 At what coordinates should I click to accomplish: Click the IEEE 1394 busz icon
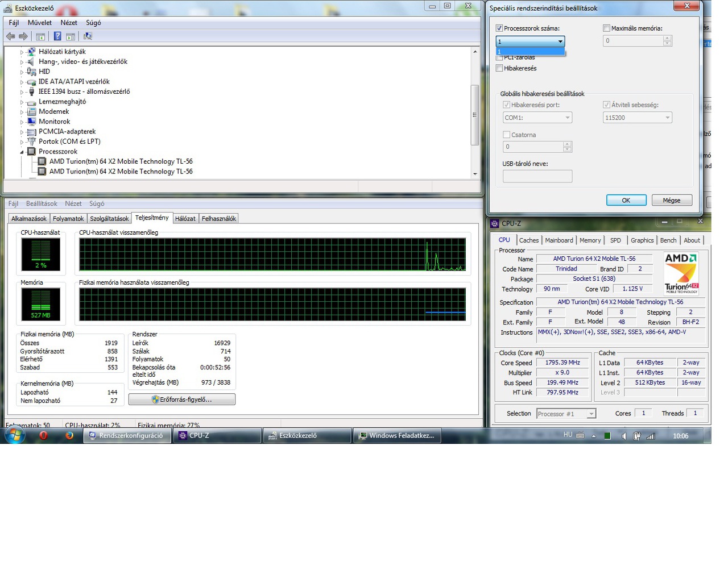click(32, 91)
